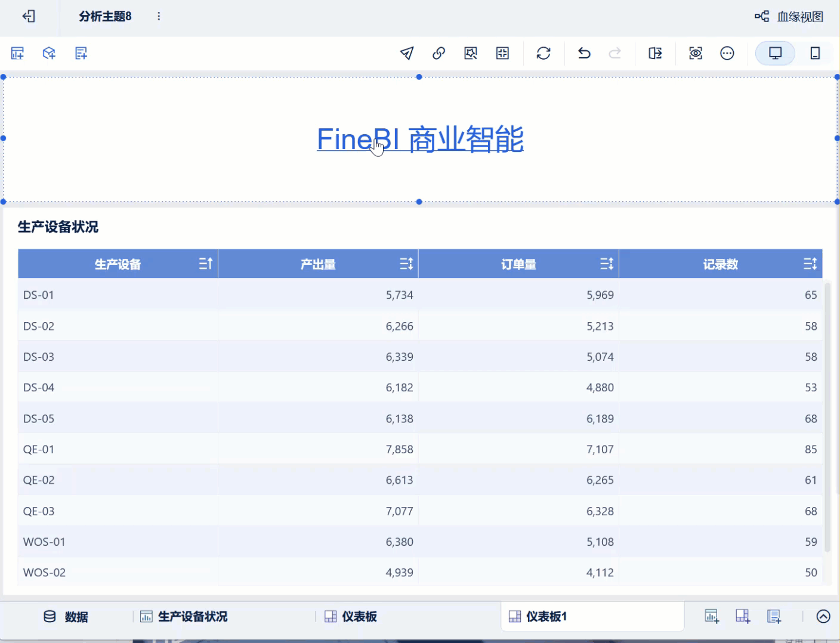Click the 订单量 value 4,880

point(600,388)
